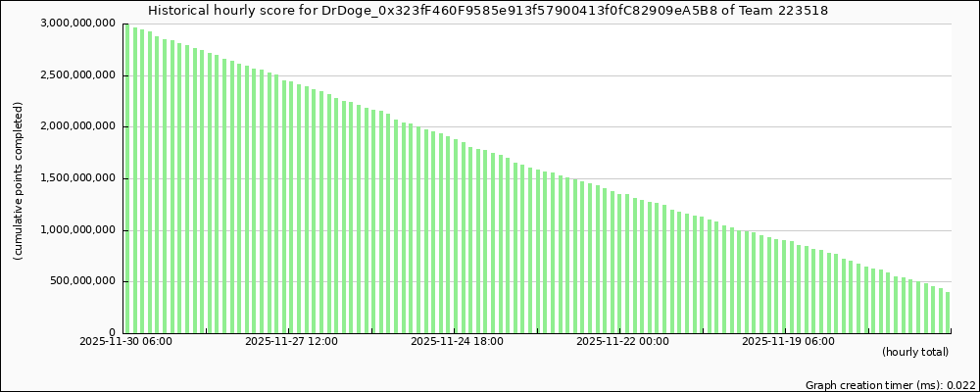Click the 2,500,000,000 y-axis tick label
Screen dimensions: 980x392
(78, 75)
